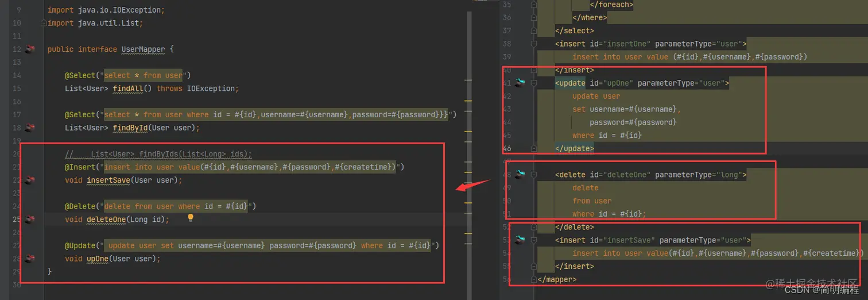Image resolution: width=868 pixels, height=300 pixels.
Task: Click the import java.util.List statement
Action: (x=95, y=24)
